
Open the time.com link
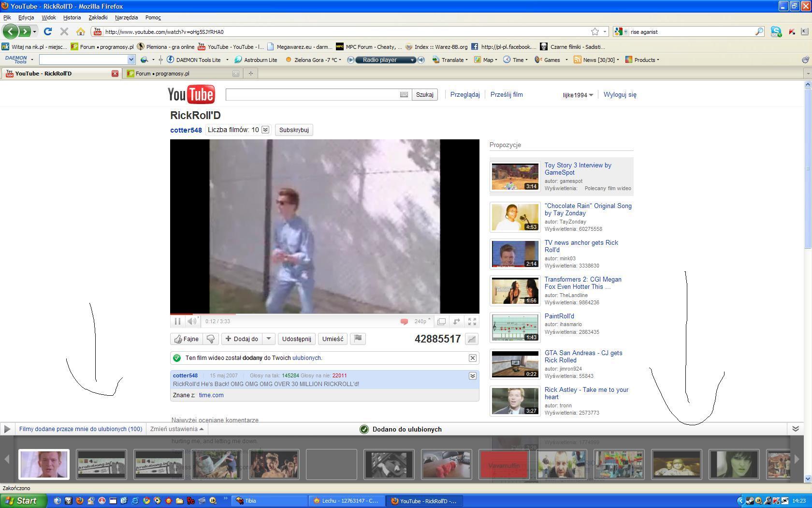[211, 395]
